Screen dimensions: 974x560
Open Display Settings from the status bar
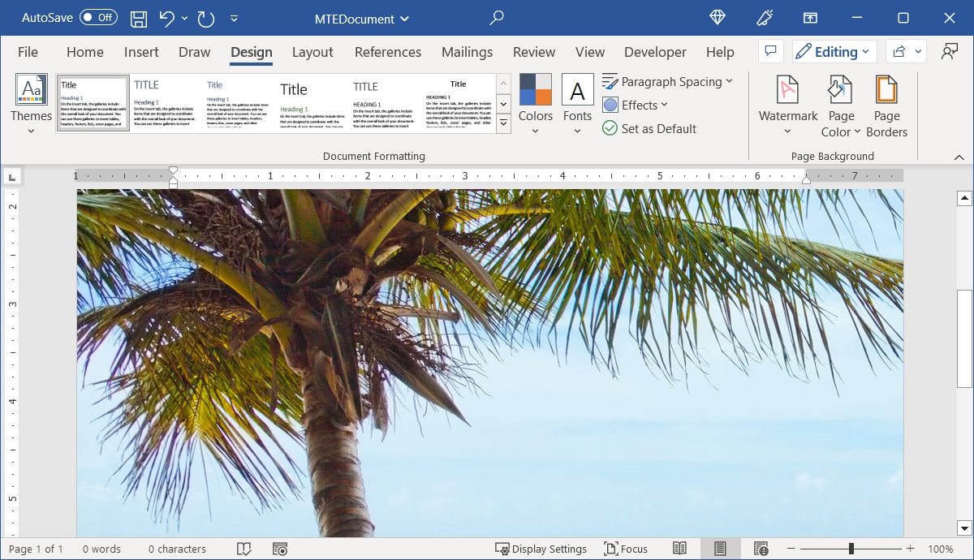pyautogui.click(x=541, y=549)
